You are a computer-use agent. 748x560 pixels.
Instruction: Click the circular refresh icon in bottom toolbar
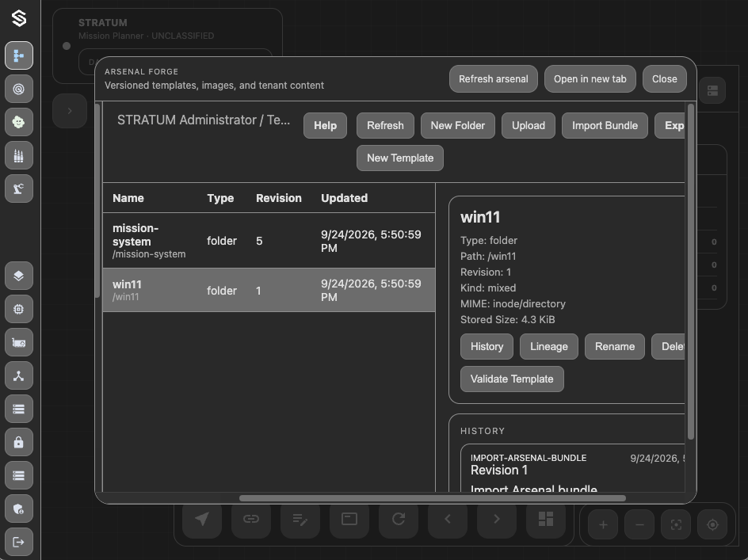click(x=399, y=519)
